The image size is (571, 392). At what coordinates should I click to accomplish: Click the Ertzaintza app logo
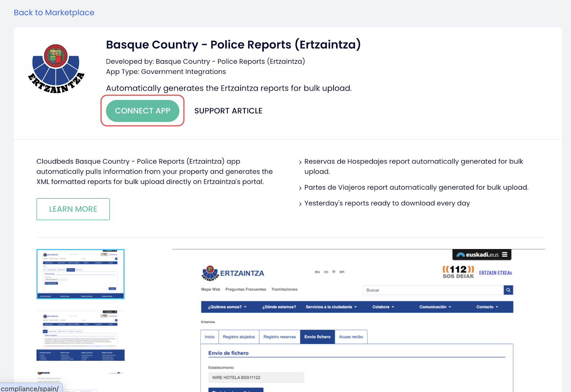(x=56, y=68)
